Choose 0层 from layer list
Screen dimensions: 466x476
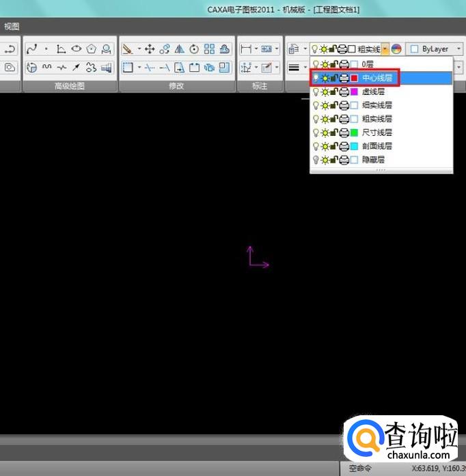click(381, 64)
